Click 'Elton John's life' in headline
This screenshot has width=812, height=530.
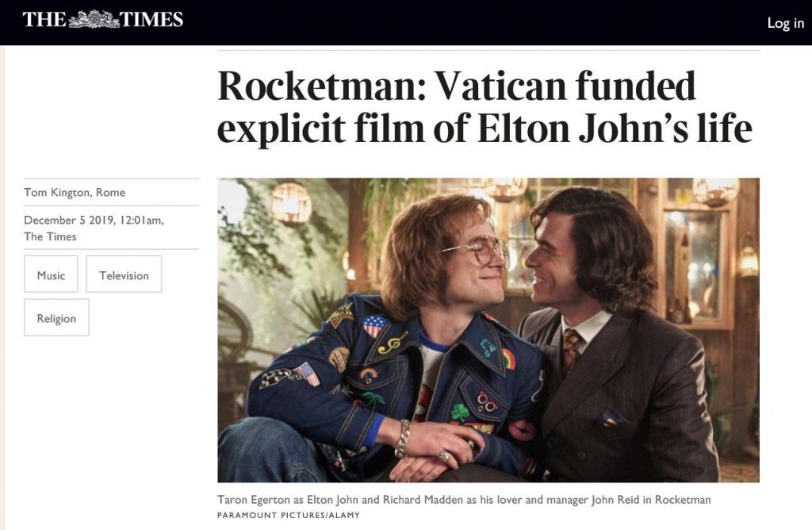pyautogui.click(x=615, y=129)
